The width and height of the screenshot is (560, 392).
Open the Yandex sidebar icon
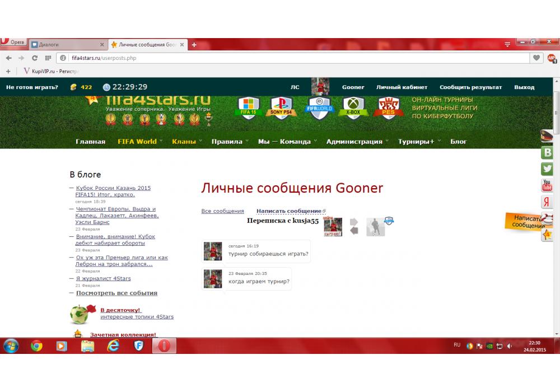[547, 202]
